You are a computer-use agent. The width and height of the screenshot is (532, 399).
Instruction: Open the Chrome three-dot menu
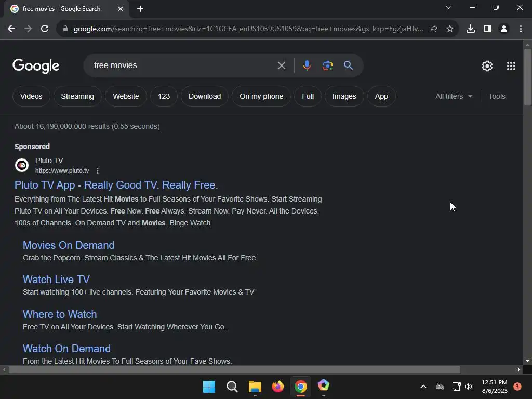(521, 29)
